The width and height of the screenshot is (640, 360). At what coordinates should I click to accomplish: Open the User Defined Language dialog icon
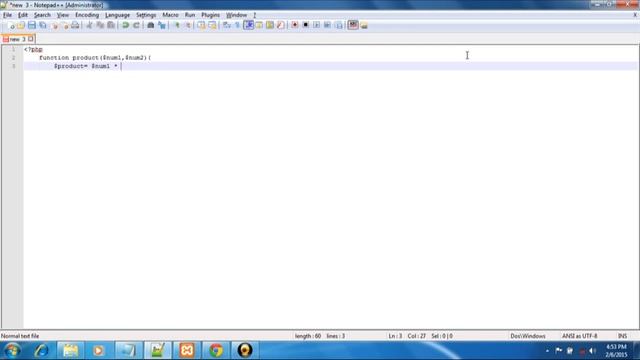[x=259, y=25]
